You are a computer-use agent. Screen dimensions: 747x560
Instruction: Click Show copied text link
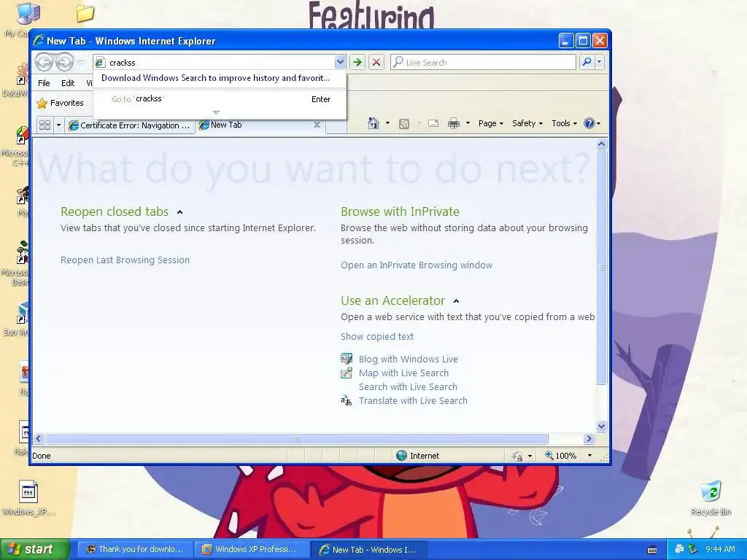tap(377, 337)
